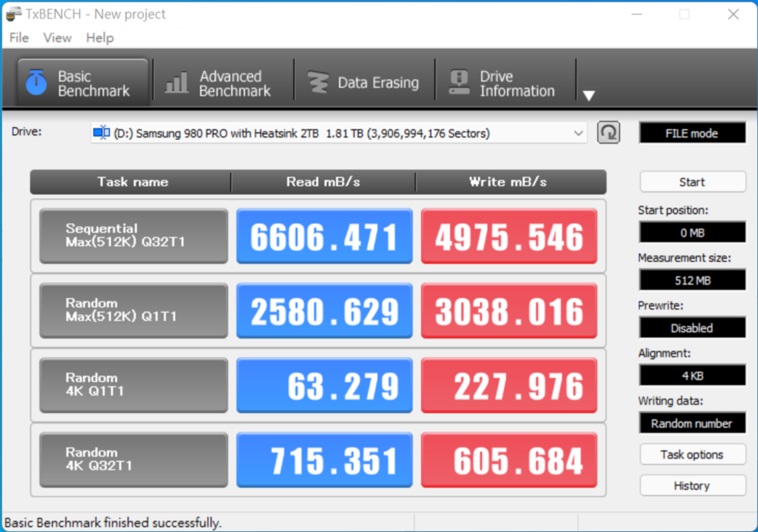The height and width of the screenshot is (532, 758).
Task: Open the Drive selection dropdown
Action: click(578, 133)
